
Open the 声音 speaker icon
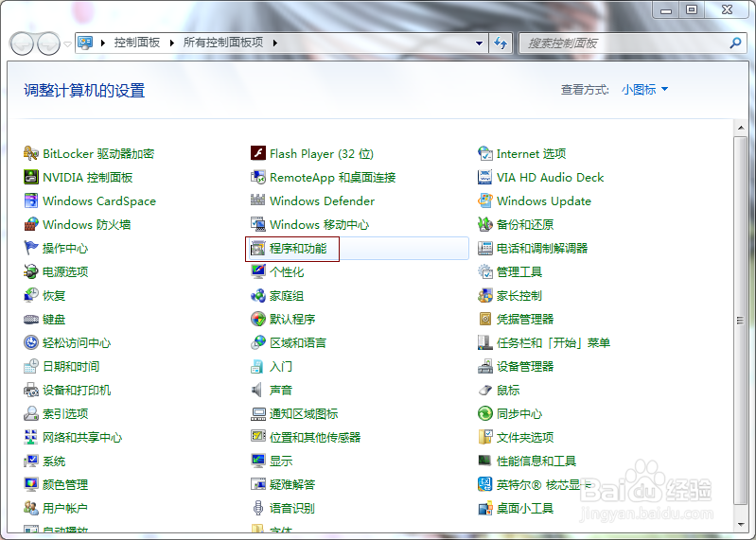click(257, 390)
